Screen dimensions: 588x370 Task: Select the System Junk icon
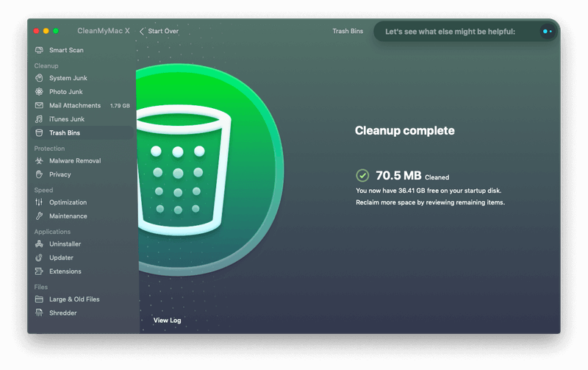click(x=39, y=78)
